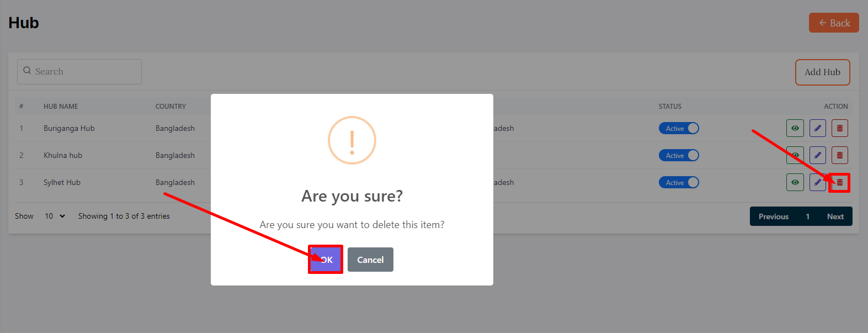868x333 pixels.
Task: Confirm deletion with the OK button
Action: [326, 260]
